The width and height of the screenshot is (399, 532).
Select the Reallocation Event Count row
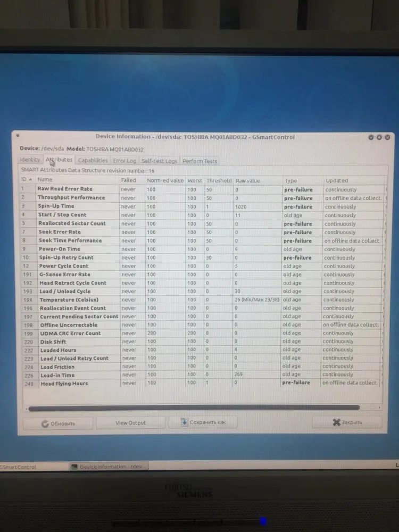coord(202,308)
